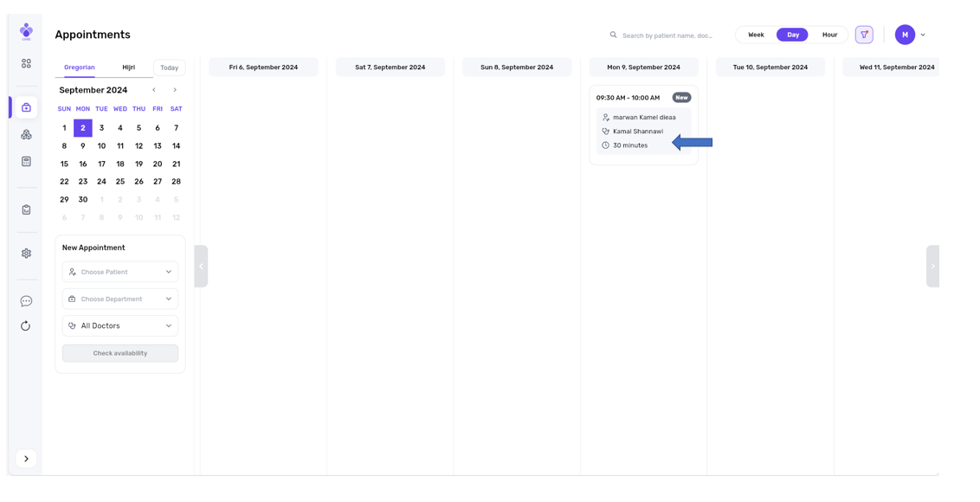Click the patient search field
Image resolution: width=980 pixels, height=502 pixels.
click(x=667, y=35)
